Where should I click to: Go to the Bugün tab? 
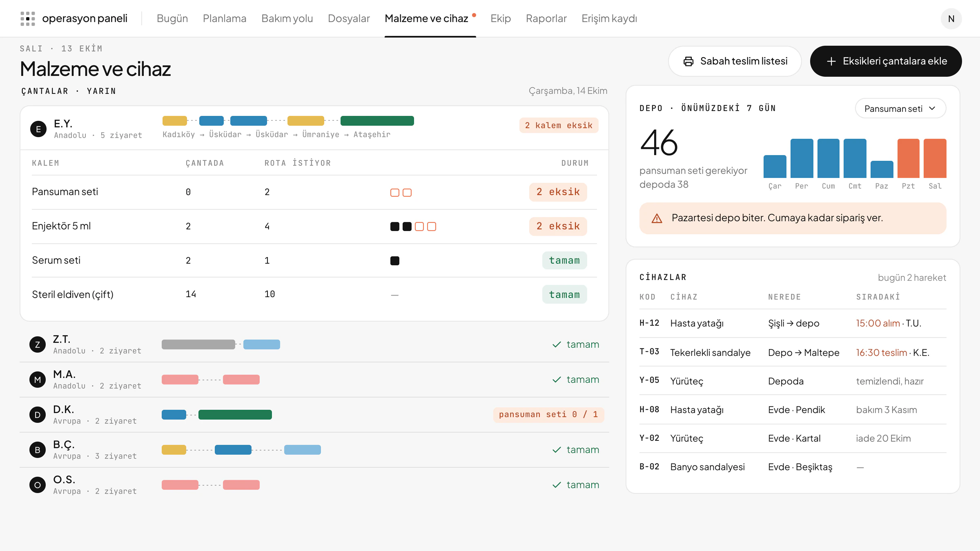172,18
